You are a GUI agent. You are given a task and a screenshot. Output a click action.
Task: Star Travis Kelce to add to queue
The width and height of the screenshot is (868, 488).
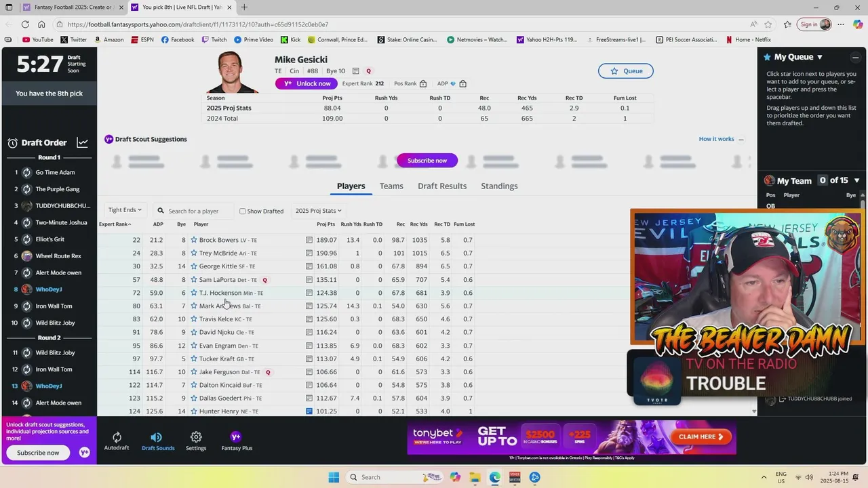[x=193, y=319]
